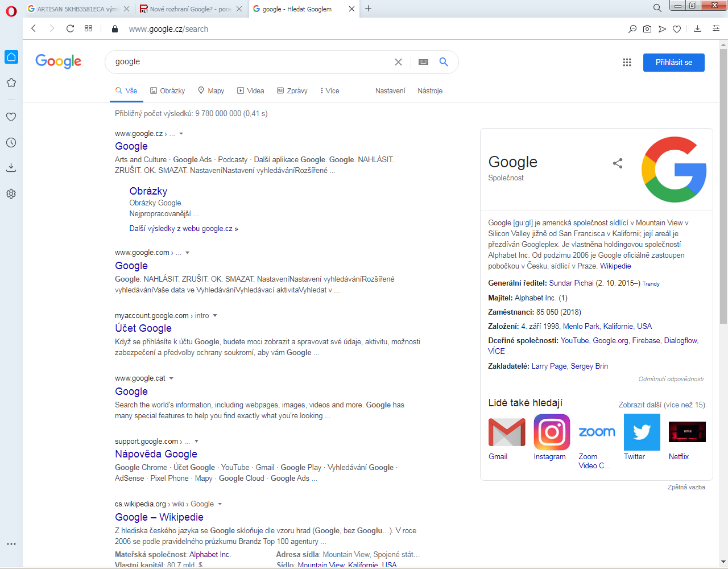Viewport: 728px width, 569px height.
Task: Select the Obrázky search tab
Action: pyautogui.click(x=167, y=91)
